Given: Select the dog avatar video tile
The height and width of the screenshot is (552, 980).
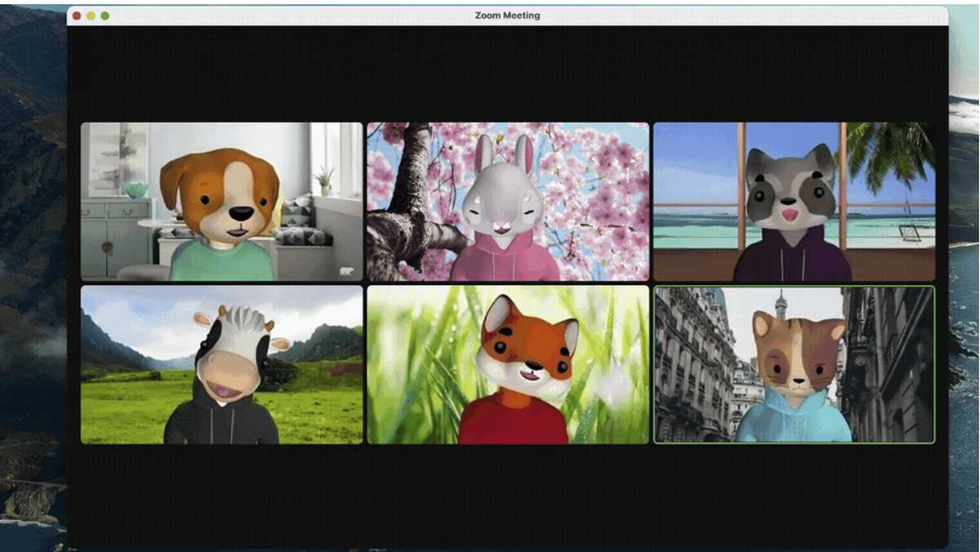Looking at the screenshot, I should [x=220, y=203].
